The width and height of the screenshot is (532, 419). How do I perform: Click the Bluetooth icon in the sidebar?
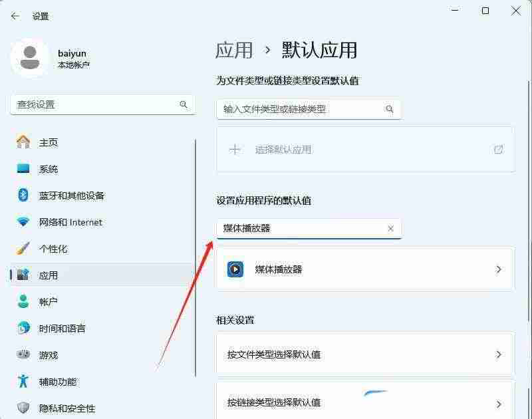(23, 195)
